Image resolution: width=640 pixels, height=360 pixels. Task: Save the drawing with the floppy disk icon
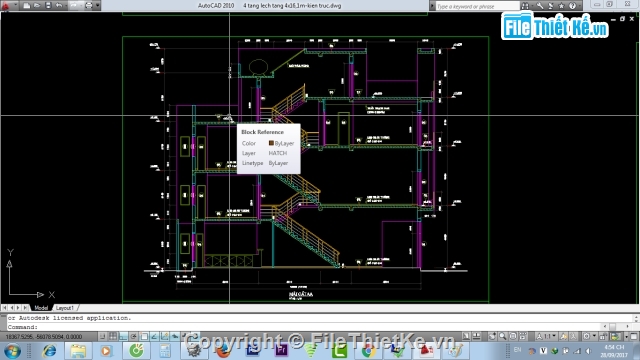pos(48,5)
